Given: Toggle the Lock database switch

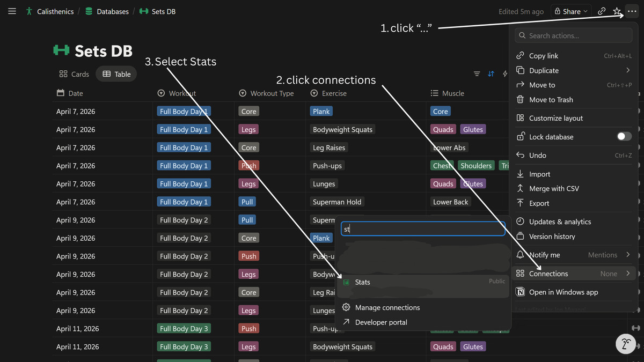Looking at the screenshot, I should [624, 137].
